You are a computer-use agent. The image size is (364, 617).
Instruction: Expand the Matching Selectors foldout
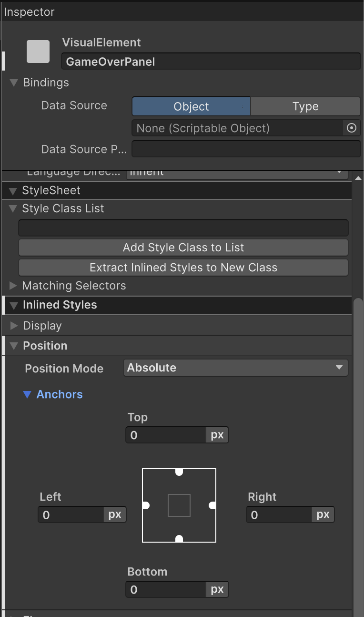13,286
